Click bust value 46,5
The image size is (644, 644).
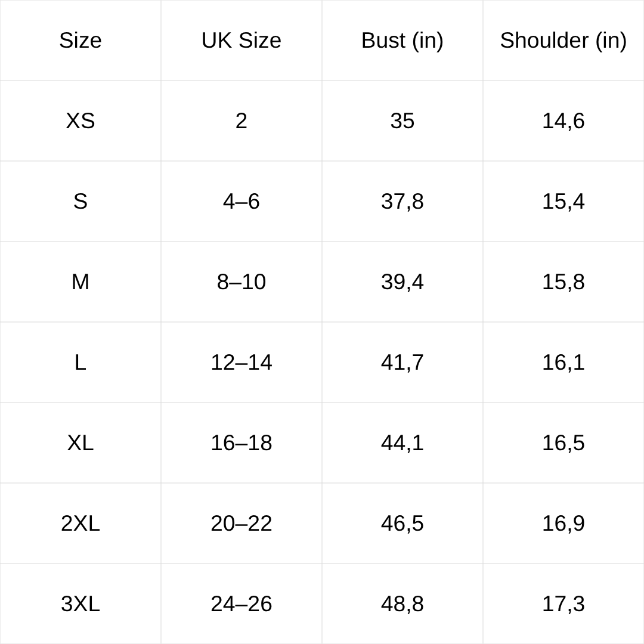click(x=402, y=524)
